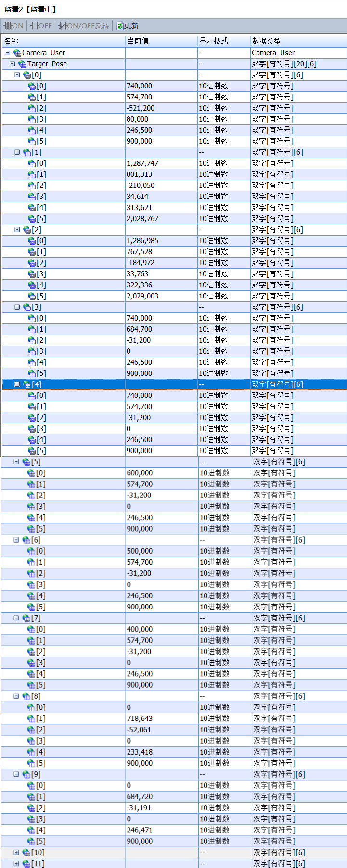The height and width of the screenshot is (868, 347).
Task: Click variable icon in the 500,000 row
Action: click(x=31, y=551)
